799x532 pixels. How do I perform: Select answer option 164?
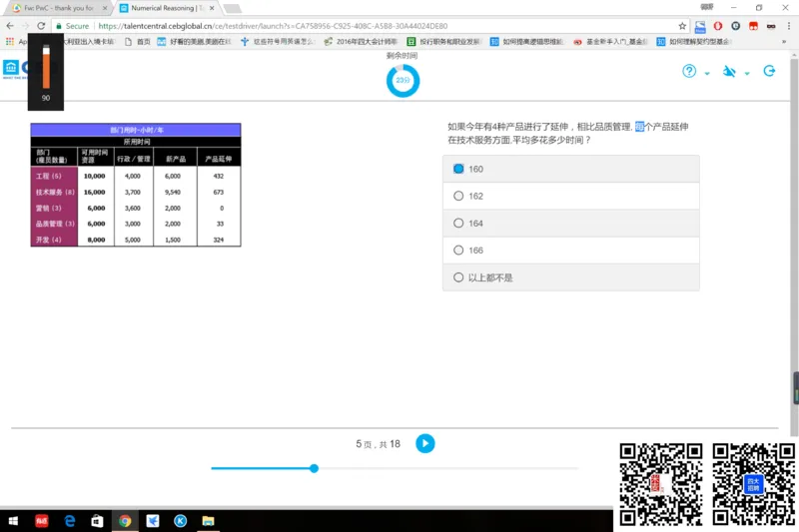coord(570,223)
